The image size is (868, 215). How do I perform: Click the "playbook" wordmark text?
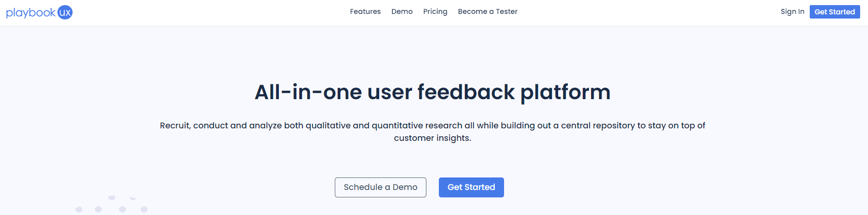pos(31,13)
